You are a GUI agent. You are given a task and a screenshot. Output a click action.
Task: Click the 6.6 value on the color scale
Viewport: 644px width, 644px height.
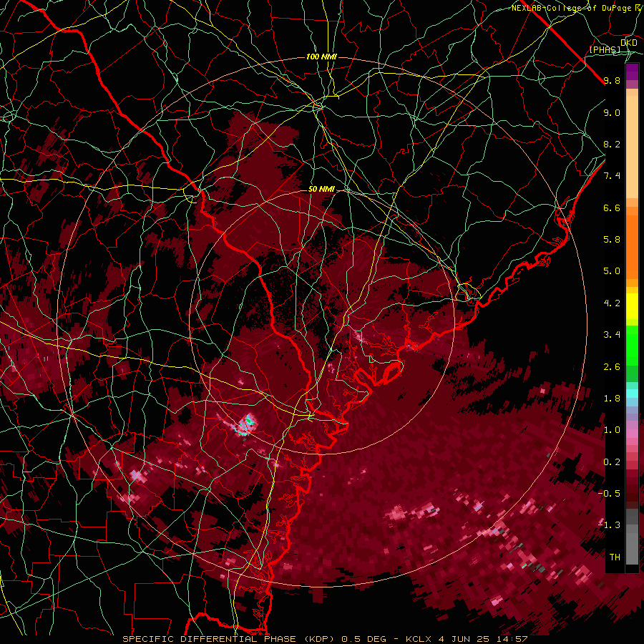tap(612, 208)
